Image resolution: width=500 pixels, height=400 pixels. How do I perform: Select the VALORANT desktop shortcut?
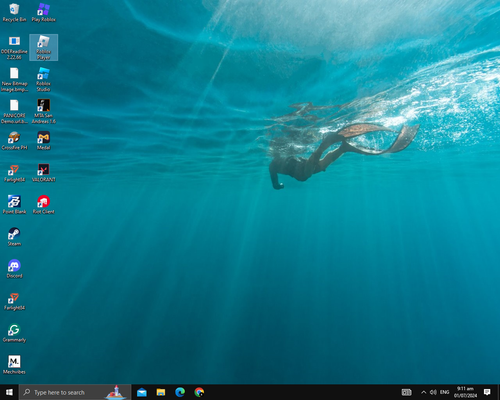tap(43, 173)
